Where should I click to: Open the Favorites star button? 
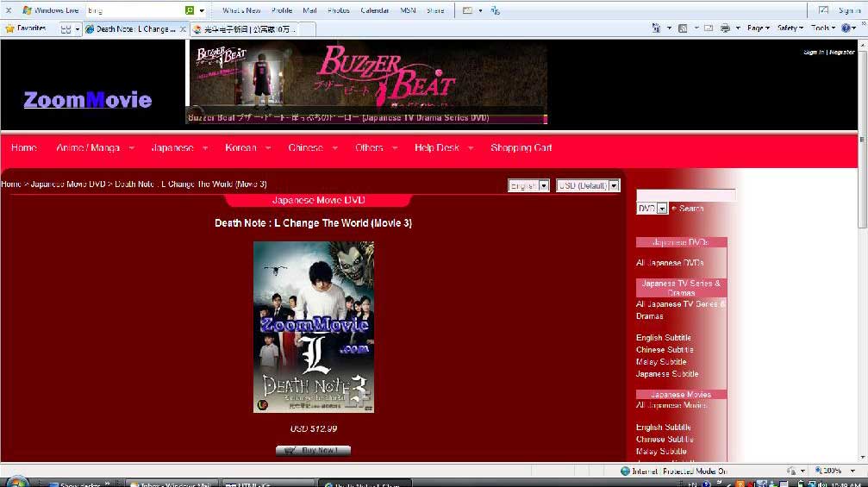point(26,28)
